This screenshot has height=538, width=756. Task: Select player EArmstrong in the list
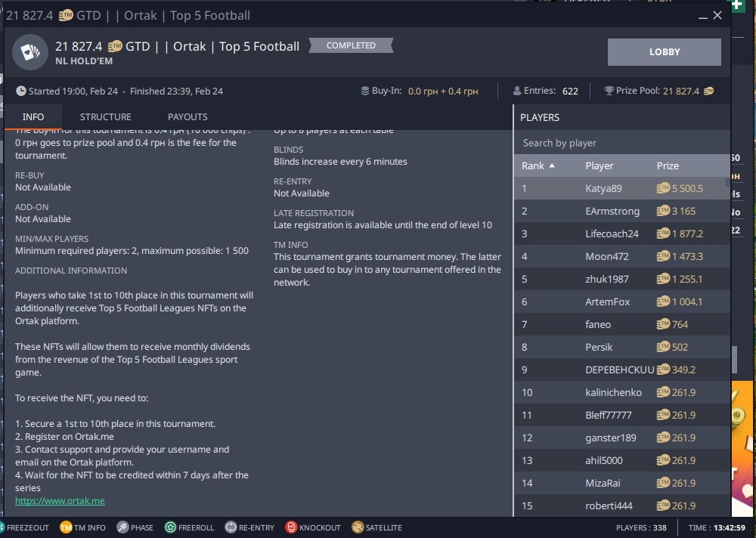pos(622,211)
